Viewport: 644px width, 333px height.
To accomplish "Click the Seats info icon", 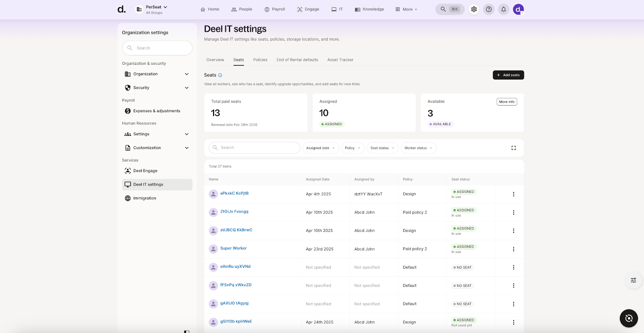I will coord(220,75).
